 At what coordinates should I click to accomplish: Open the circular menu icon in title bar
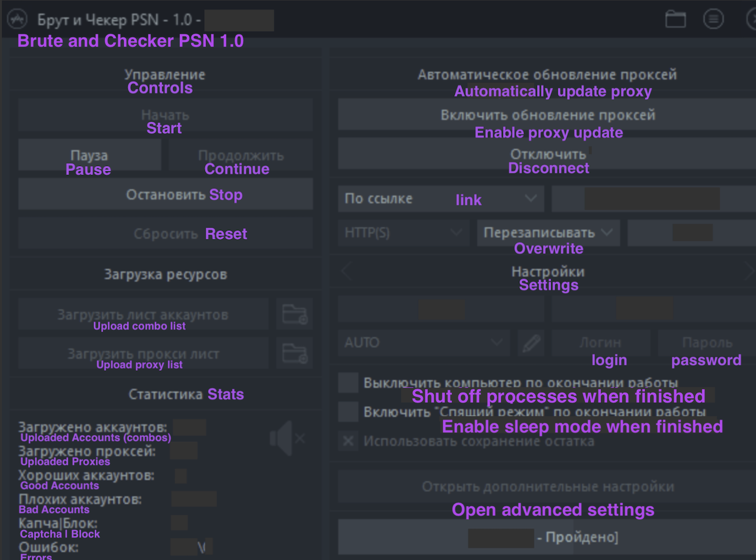pyautogui.click(x=713, y=19)
